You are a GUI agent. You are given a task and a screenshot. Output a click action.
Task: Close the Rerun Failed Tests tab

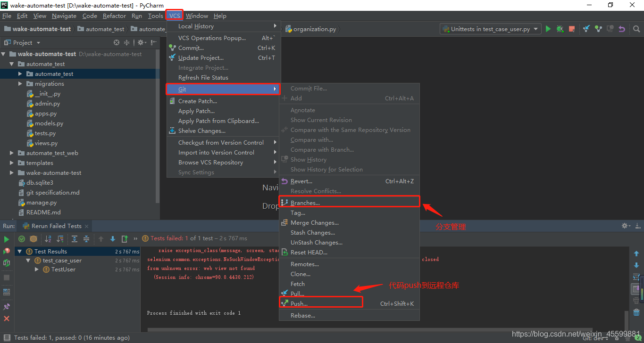coord(87,226)
